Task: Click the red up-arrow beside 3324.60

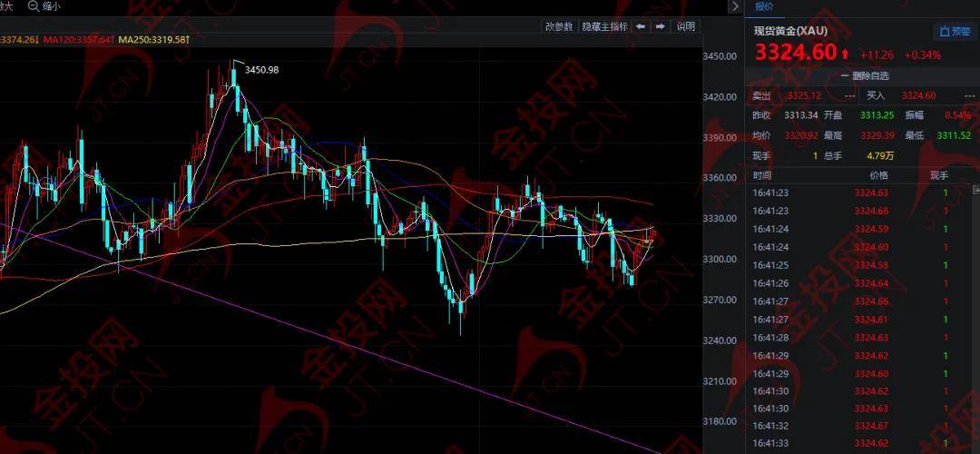Action: click(x=845, y=54)
